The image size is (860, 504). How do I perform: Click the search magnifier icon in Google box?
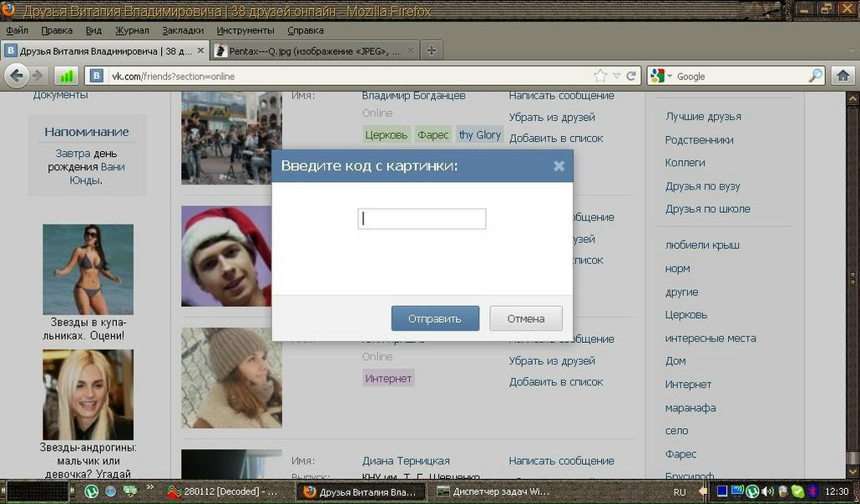point(815,76)
